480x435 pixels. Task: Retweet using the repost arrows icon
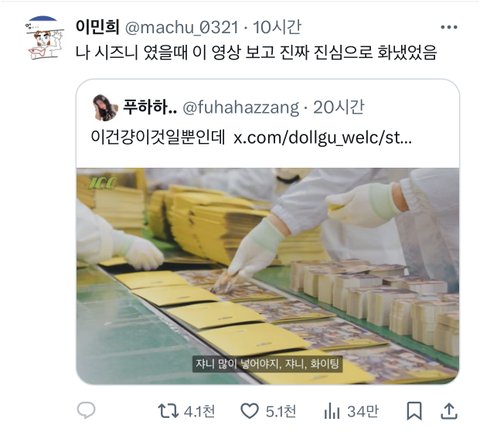pyautogui.click(x=168, y=411)
